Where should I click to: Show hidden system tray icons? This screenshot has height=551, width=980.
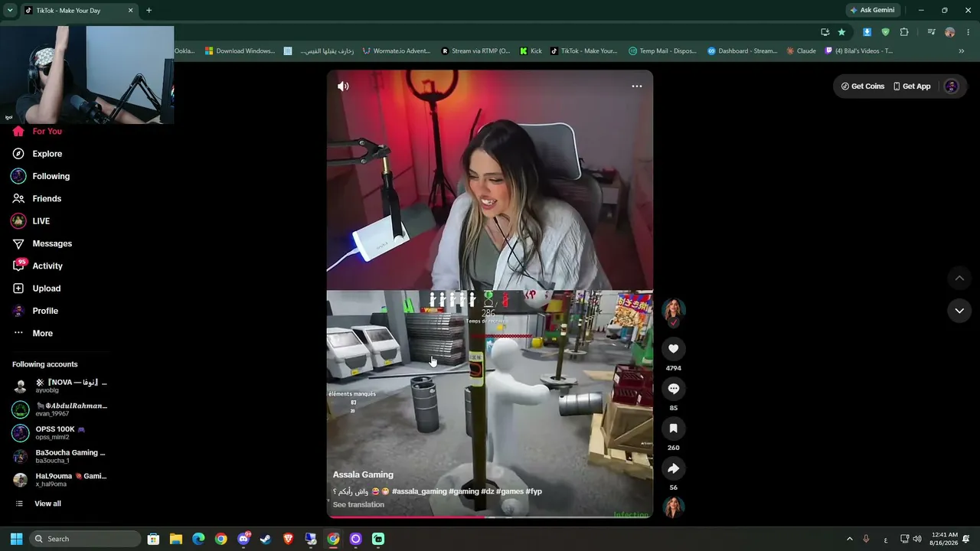[849, 539]
